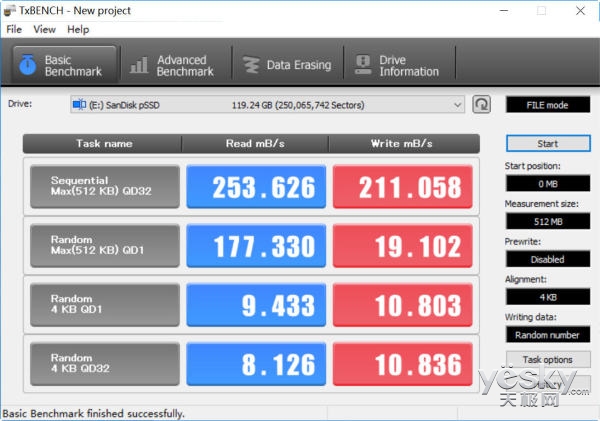Click the Advanced Benchmark bar chart icon
Image resolution: width=600 pixels, height=421 pixels.
[x=139, y=66]
